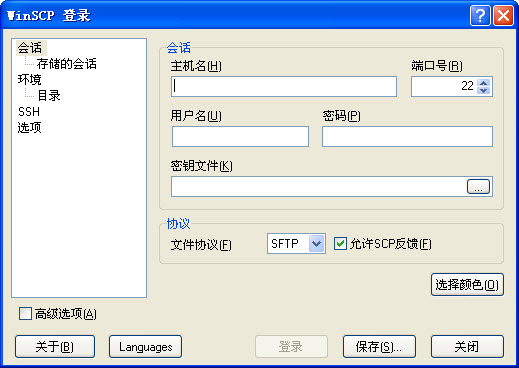Viewport: 519px width, 368px height.
Task: Click the 关闭 button
Action: [467, 347]
